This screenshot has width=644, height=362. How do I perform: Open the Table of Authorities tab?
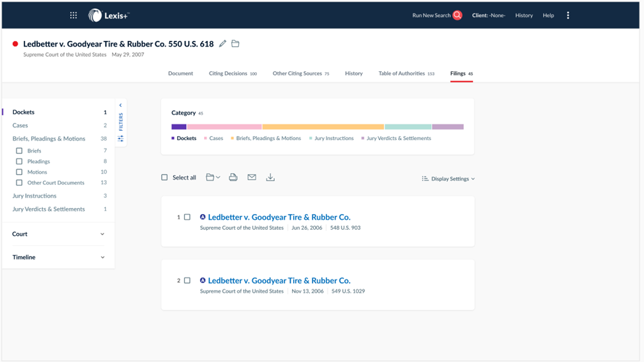(406, 73)
